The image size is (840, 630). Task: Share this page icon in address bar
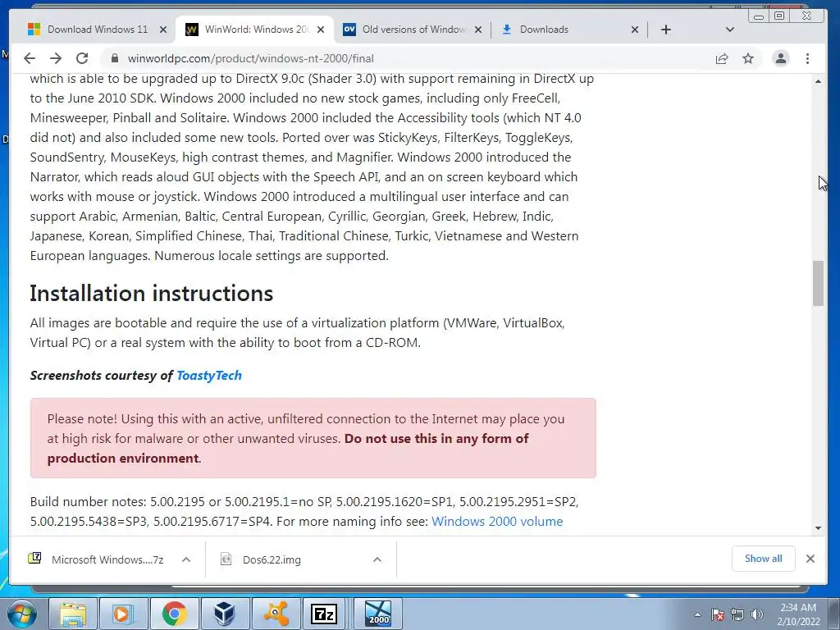(x=722, y=58)
